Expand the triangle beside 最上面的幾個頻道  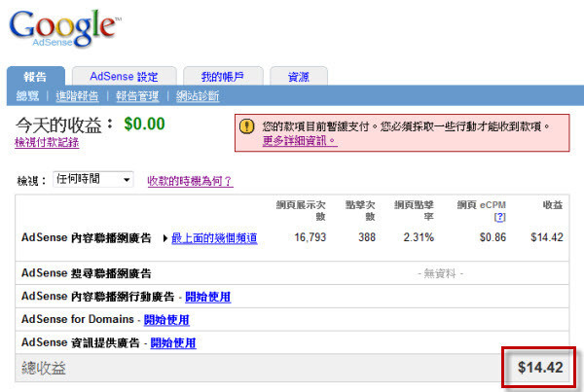click(165, 238)
